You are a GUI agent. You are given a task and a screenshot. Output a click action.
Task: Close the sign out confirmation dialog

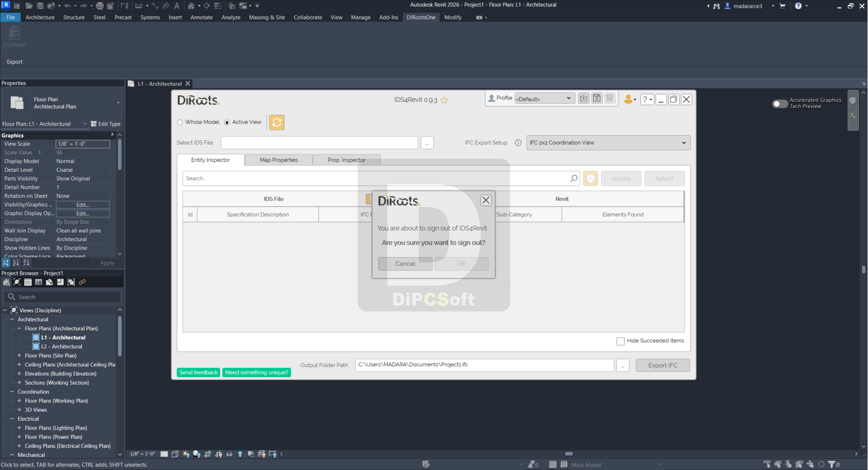[486, 200]
